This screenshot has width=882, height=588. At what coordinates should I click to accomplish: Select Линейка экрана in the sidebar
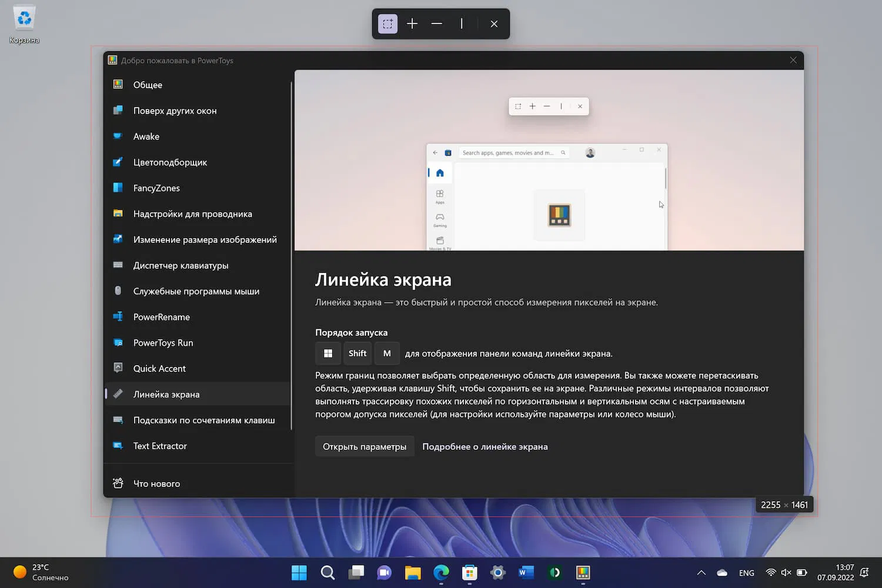tap(198, 394)
